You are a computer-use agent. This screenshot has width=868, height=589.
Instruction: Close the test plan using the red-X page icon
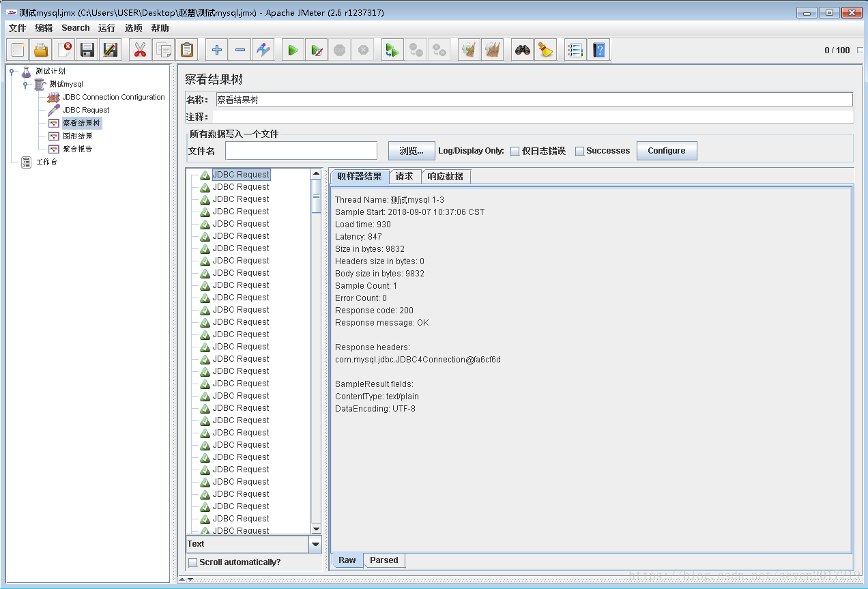point(64,50)
